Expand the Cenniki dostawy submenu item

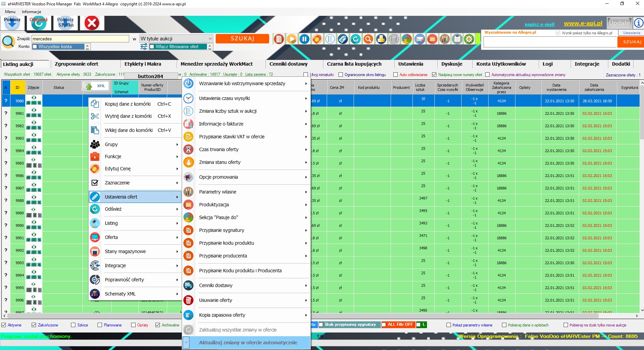(246, 285)
